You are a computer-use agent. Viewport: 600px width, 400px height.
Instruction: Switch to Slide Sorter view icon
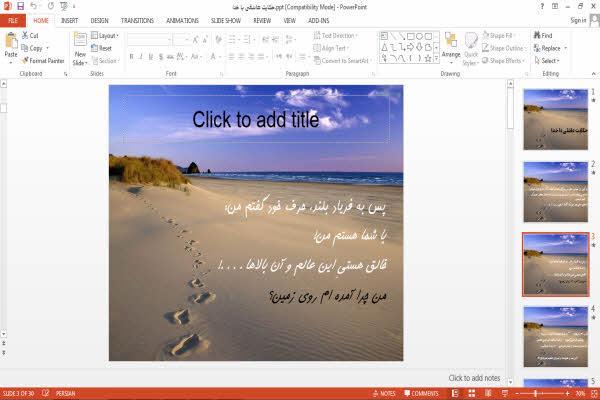472,393
